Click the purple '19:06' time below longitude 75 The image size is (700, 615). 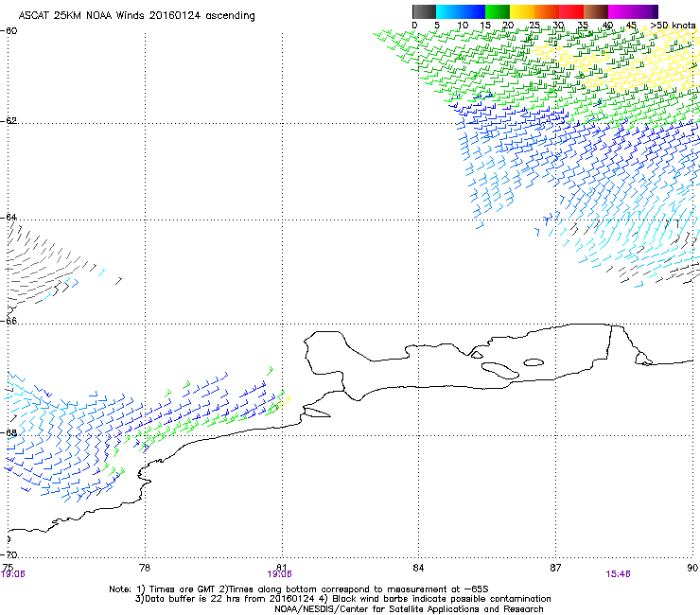(13, 574)
